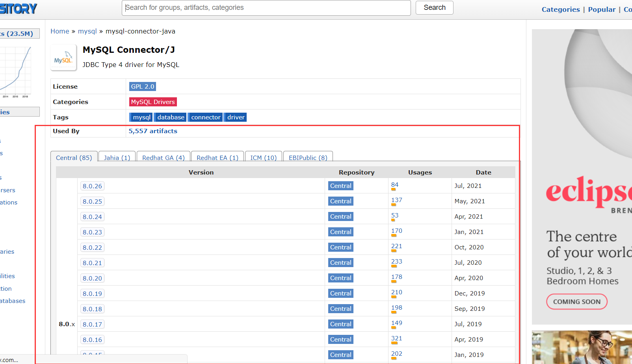Image resolution: width=632 pixels, height=364 pixels.
Task: Open the 84 usages link
Action: [x=395, y=185]
